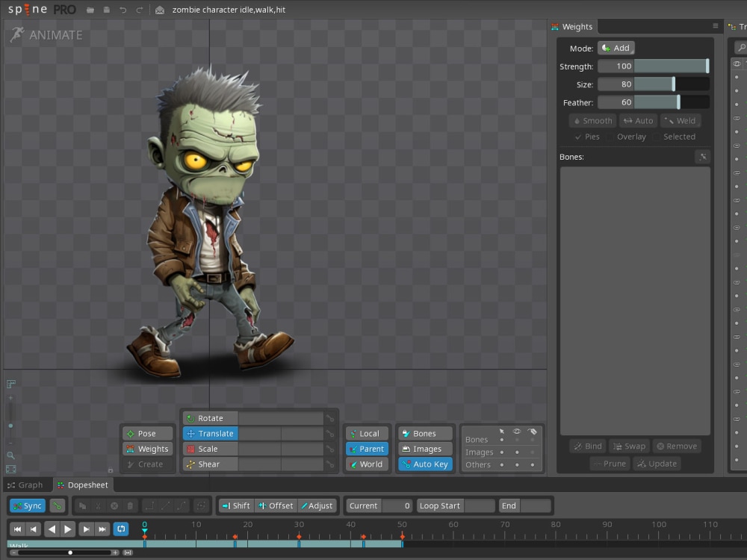
Task: Choose Local axes
Action: coord(367,433)
